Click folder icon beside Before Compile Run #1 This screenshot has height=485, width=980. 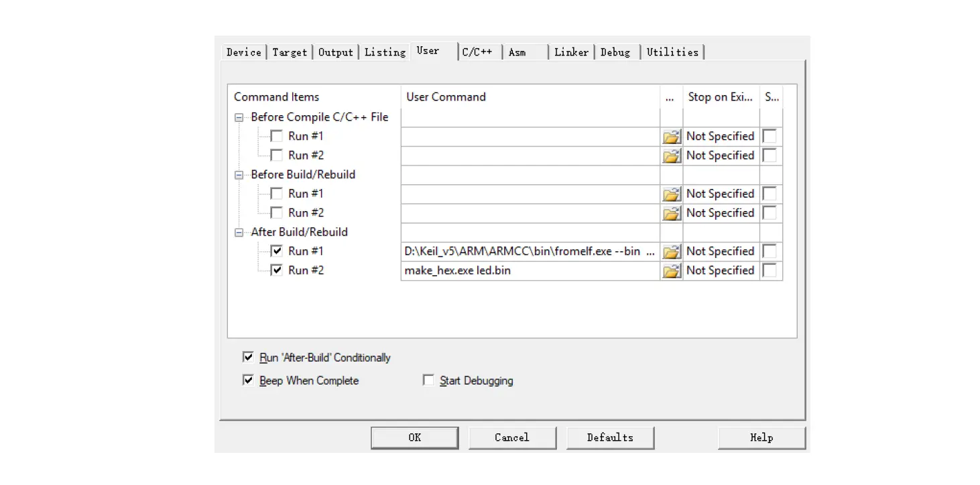click(x=672, y=136)
